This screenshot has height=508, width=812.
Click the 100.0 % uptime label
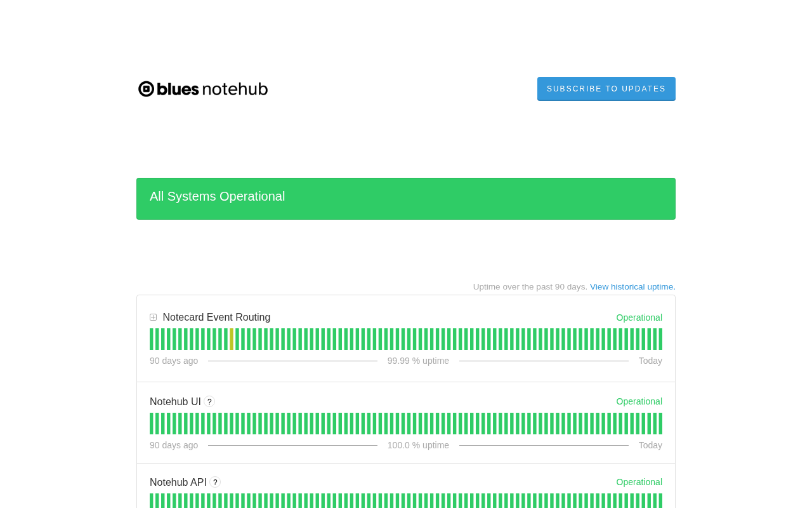click(418, 445)
